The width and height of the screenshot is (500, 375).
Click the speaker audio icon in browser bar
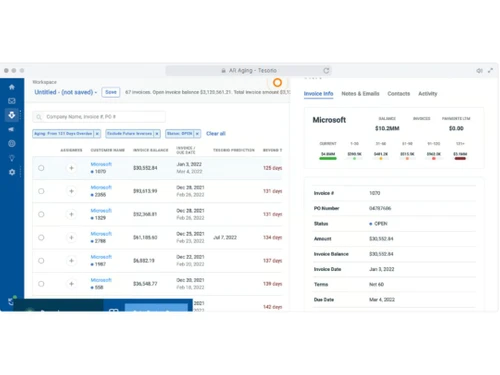point(479,71)
